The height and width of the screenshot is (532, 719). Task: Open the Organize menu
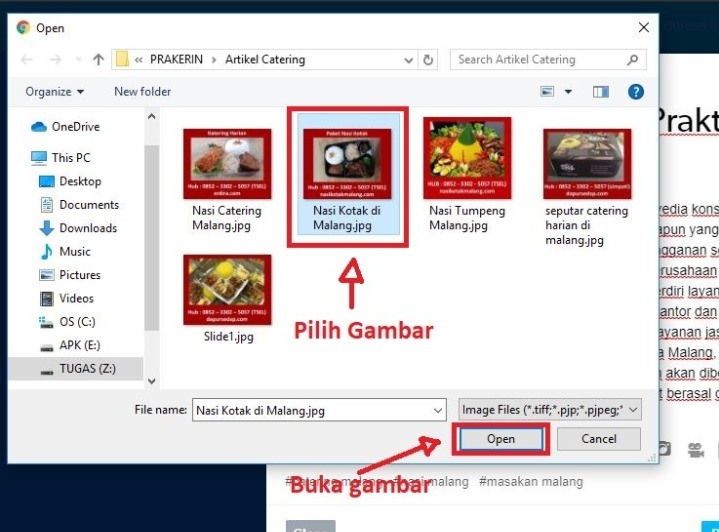(x=55, y=92)
